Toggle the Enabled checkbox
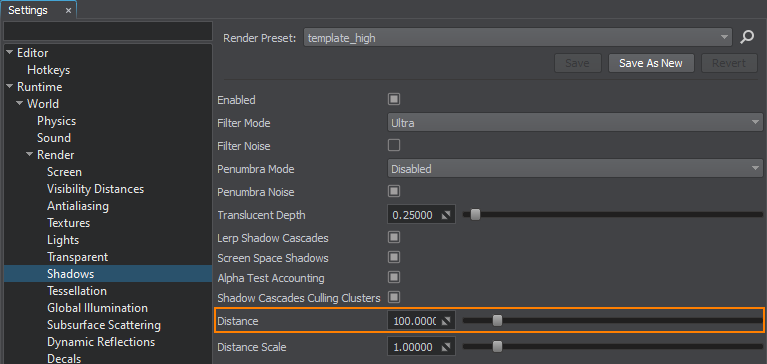Screen dimensions: 767x364 [x=394, y=100]
